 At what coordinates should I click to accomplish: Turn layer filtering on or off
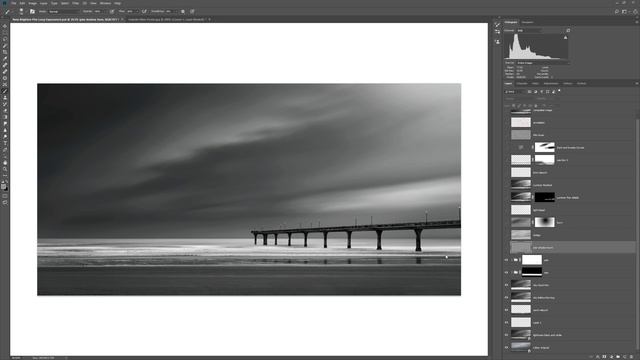560,91
